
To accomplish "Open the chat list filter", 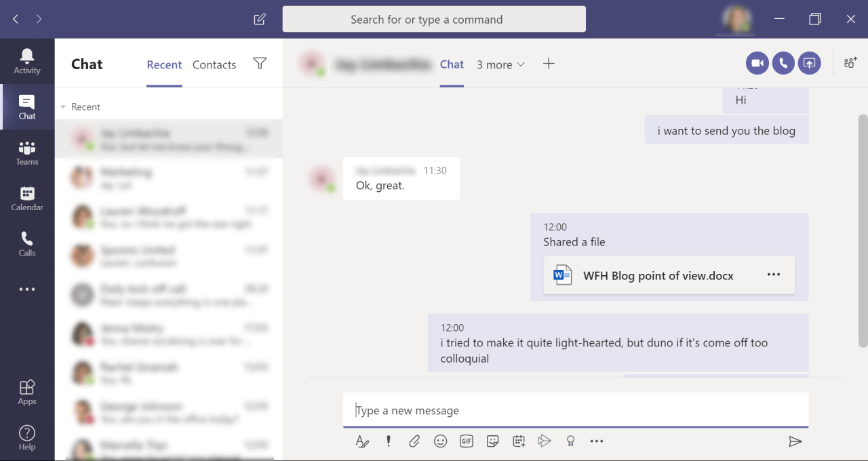I will click(260, 63).
